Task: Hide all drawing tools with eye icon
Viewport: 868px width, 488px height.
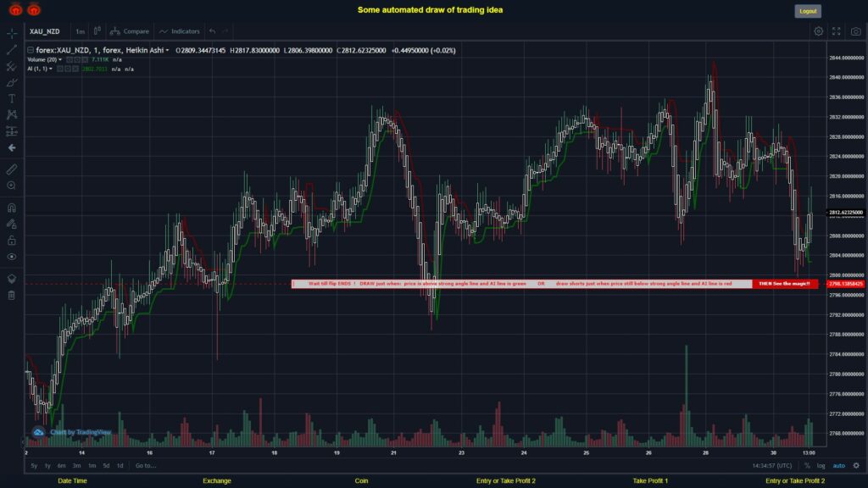Action: 12,257
